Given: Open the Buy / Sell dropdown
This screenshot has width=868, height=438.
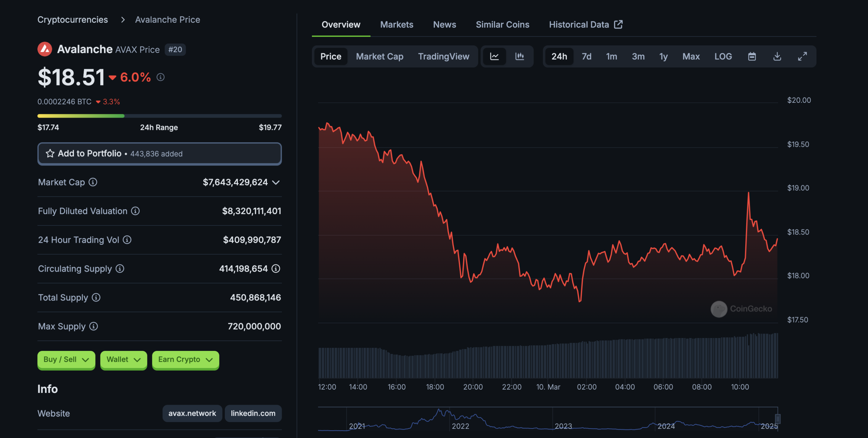Looking at the screenshot, I should (x=66, y=360).
